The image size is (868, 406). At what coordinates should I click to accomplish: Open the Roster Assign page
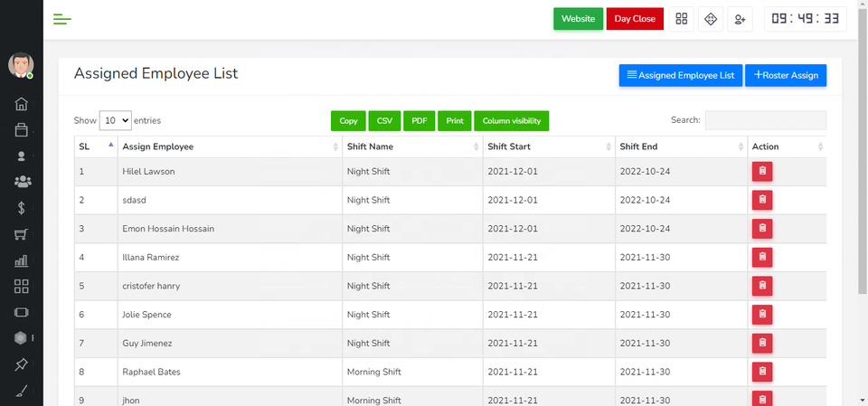785,76
